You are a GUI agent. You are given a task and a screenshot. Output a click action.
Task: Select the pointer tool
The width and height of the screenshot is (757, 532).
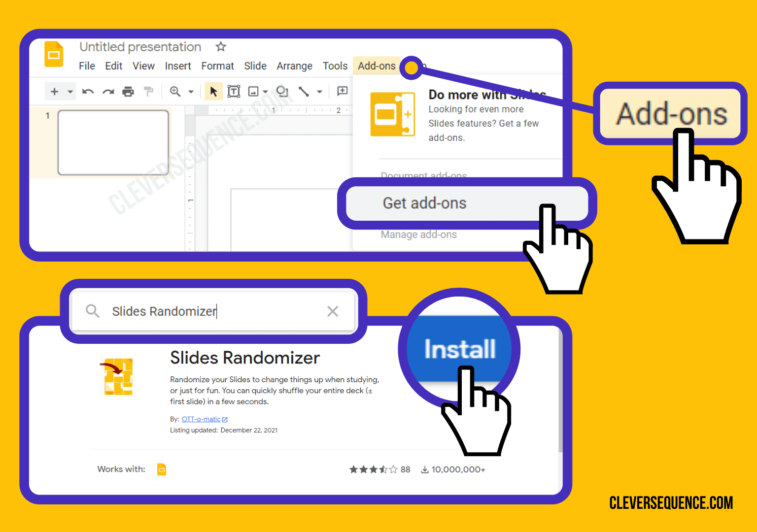pos(213,91)
